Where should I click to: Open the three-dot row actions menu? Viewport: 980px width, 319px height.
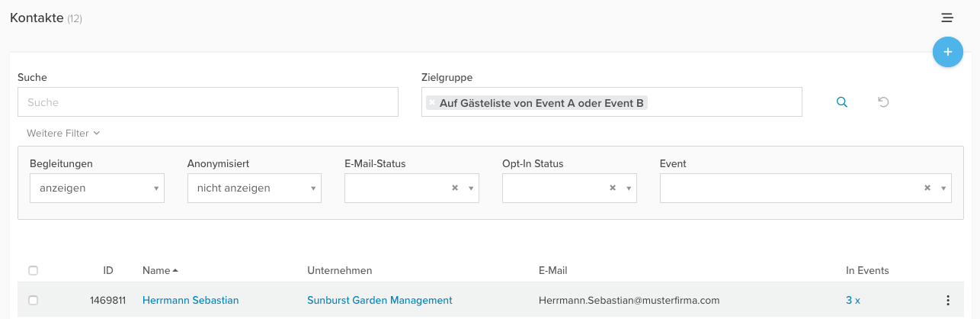click(x=948, y=301)
